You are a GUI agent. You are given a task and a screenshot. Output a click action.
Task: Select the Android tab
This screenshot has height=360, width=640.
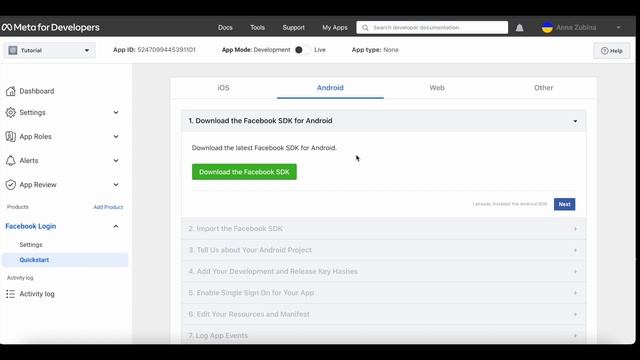click(x=330, y=88)
